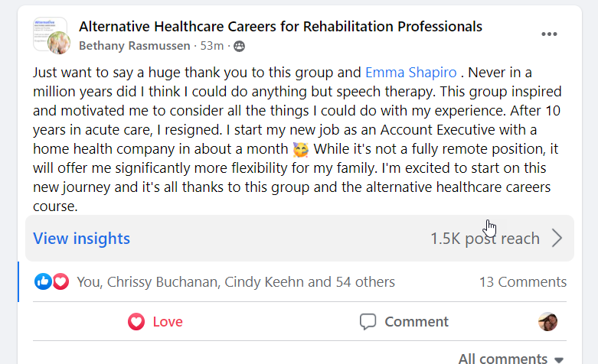Expand post reach details chevron arrow

point(557,239)
